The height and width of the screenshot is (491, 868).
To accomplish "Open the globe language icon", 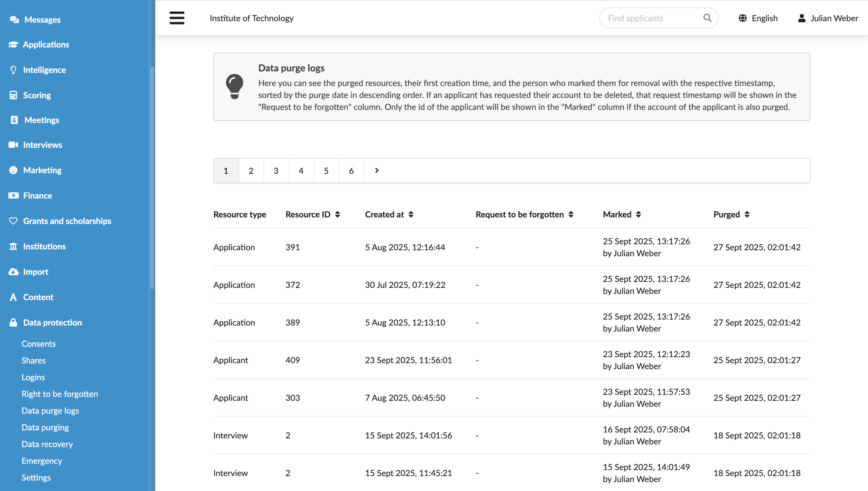I will [742, 18].
